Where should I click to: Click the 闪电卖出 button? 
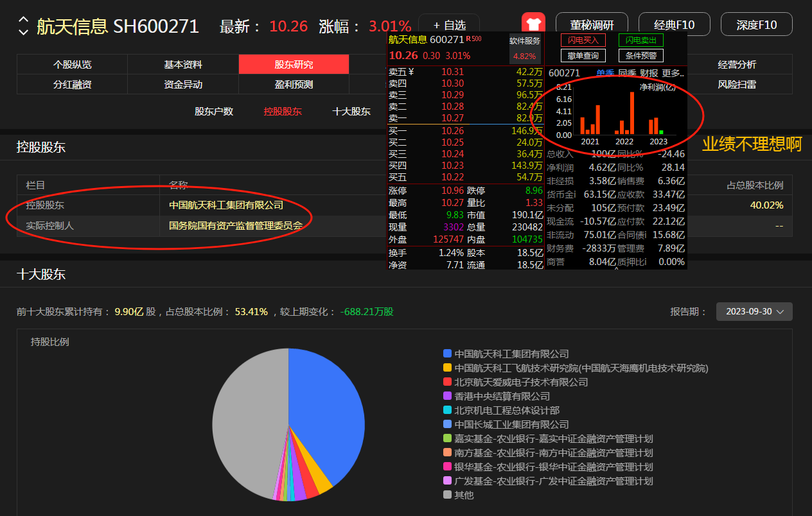coord(641,40)
